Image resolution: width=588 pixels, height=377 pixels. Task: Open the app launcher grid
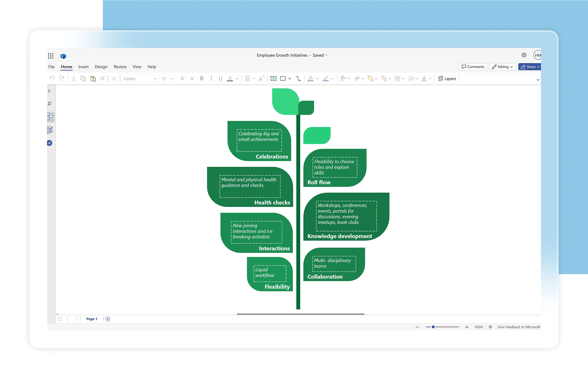pyautogui.click(x=51, y=56)
